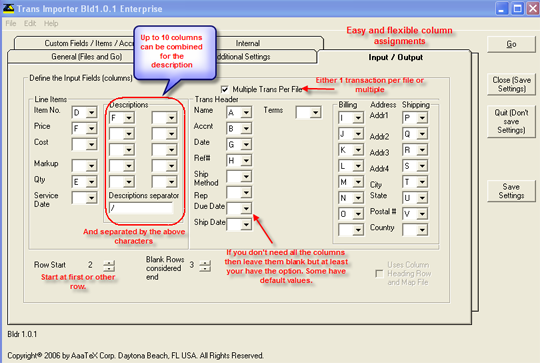Switch to Additional Settings tab

coord(244,57)
